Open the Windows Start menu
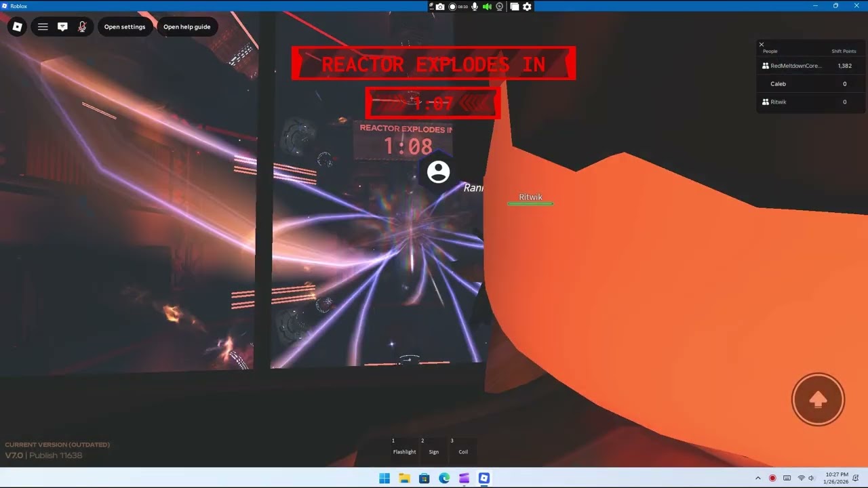Viewport: 868px width, 488px height. click(x=384, y=478)
